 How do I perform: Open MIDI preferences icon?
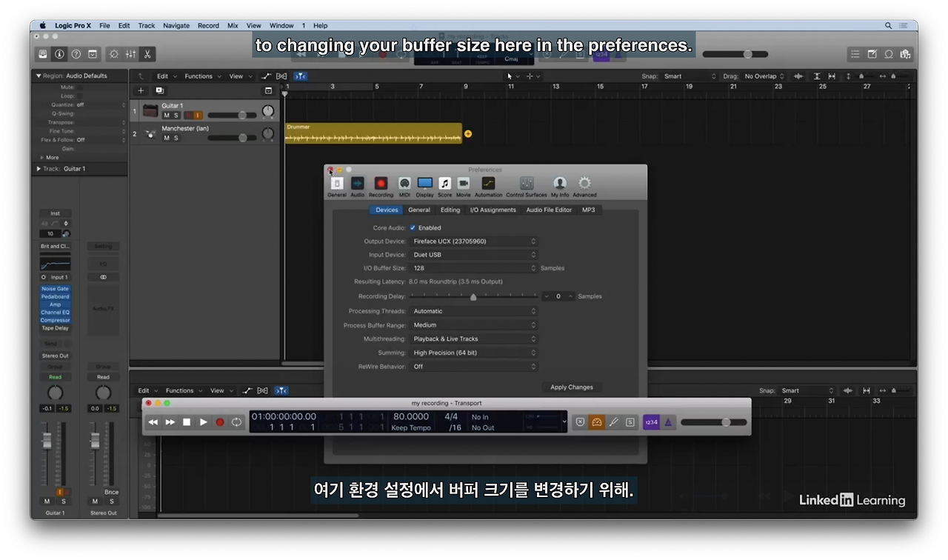click(404, 187)
